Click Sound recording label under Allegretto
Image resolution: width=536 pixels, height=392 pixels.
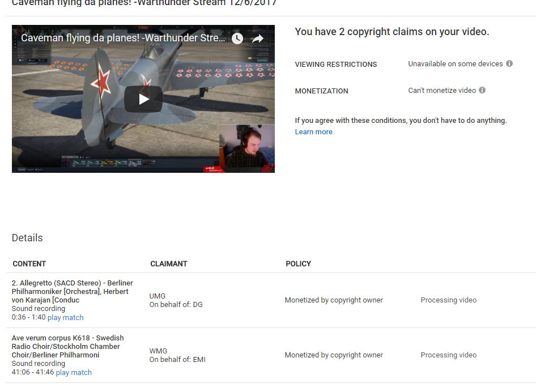(x=39, y=309)
